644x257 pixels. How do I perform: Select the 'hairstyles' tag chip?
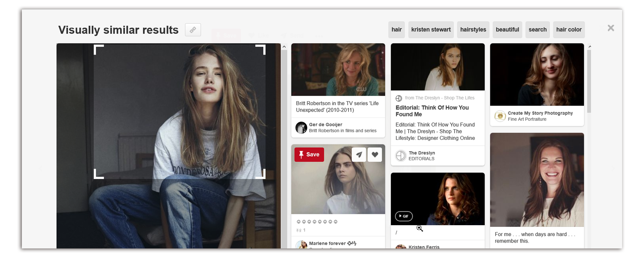pyautogui.click(x=473, y=30)
